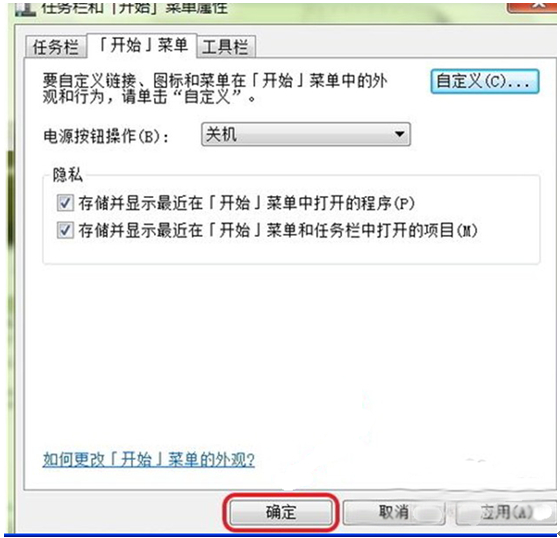
Task: Click the label text ending in 打开的项目(M)
Action: pyautogui.click(x=278, y=230)
